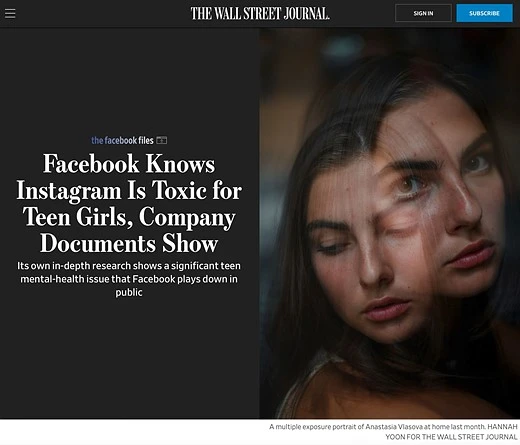Click the 'Facebook Knows' headline line
This screenshot has height=445, width=520.
pyautogui.click(x=129, y=164)
